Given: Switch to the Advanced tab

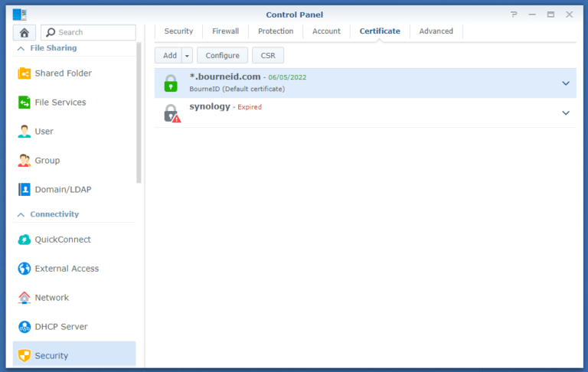Looking at the screenshot, I should click(436, 31).
